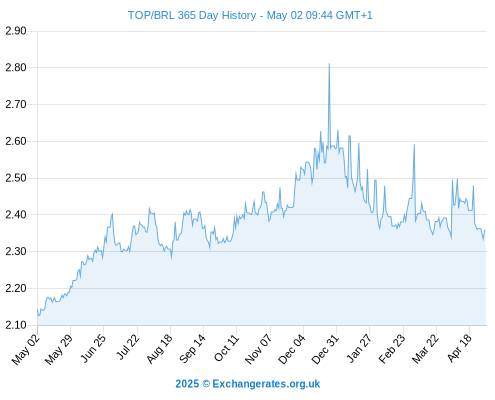Image resolution: width=495 pixels, height=400 pixels.
Task: Click the Mar 22 axis label
Action: 425,349
